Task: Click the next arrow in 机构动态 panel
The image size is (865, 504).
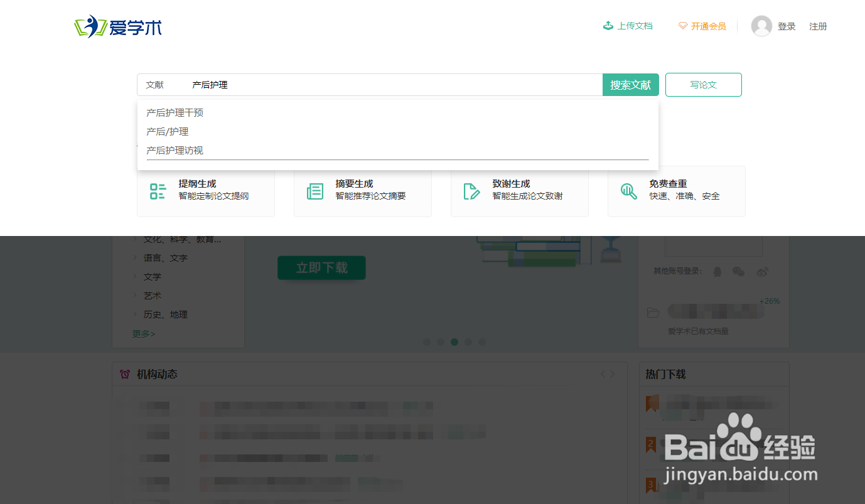Action: click(x=613, y=373)
